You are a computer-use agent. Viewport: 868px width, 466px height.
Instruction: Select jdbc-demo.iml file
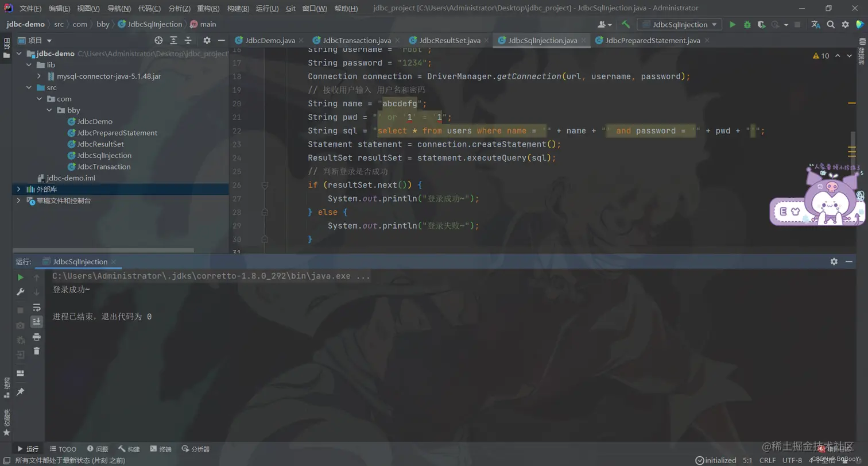[71, 178]
